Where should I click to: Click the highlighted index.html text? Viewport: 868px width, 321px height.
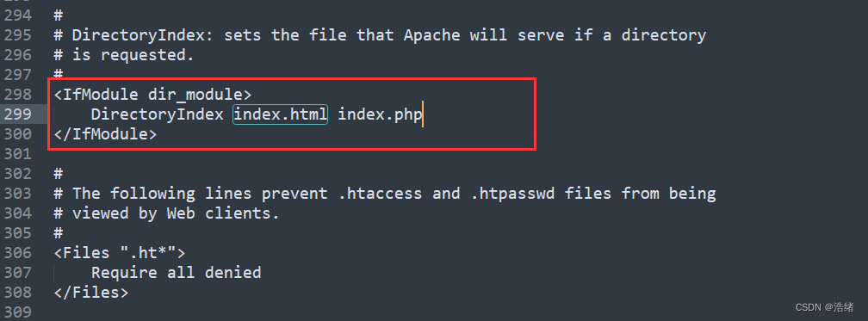[x=280, y=114]
